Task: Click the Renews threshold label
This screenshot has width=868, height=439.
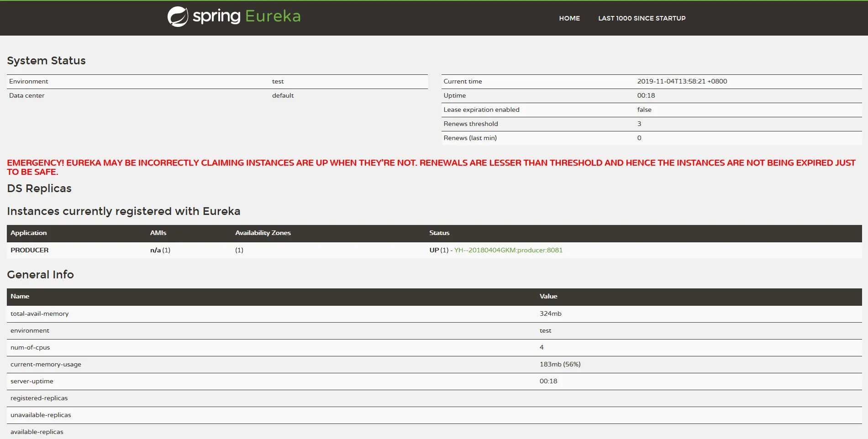Action: coord(471,124)
